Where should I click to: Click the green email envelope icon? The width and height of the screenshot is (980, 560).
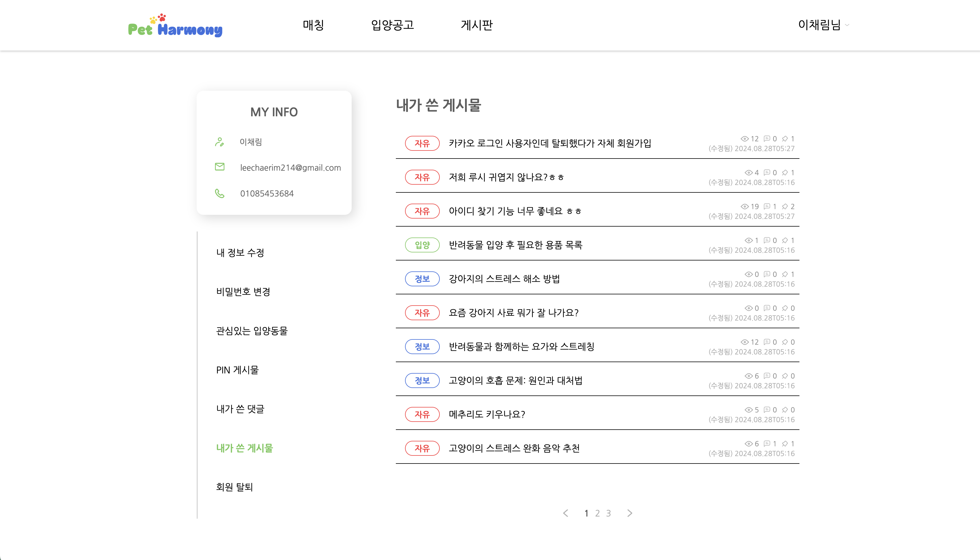[220, 167]
